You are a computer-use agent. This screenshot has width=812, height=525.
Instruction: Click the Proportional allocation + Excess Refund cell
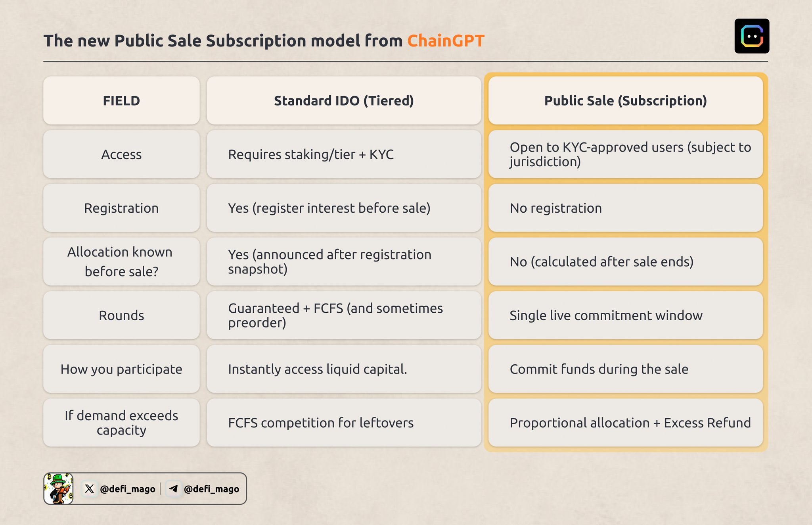tap(630, 423)
